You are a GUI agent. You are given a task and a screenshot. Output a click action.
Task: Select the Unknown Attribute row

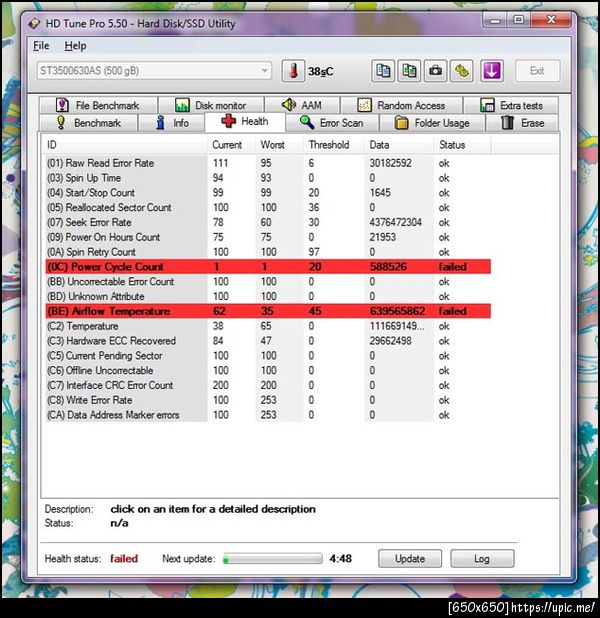point(268,296)
